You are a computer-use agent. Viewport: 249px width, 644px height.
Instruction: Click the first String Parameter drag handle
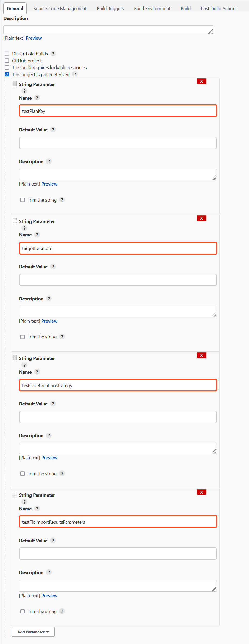point(15,84)
